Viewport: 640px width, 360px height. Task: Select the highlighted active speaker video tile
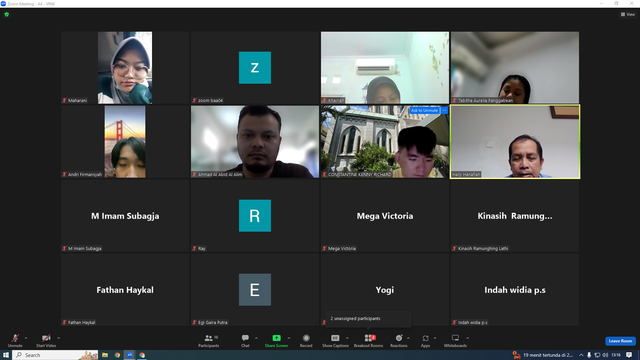(x=515, y=142)
